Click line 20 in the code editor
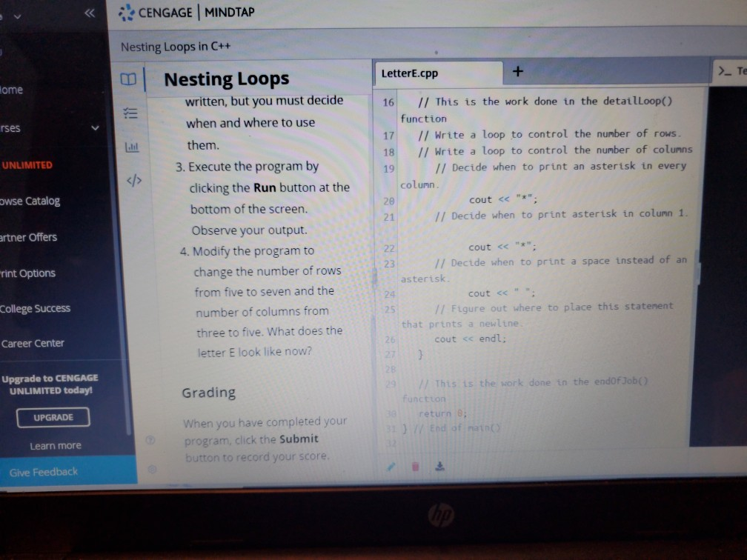Image resolution: width=747 pixels, height=560 pixels. [x=489, y=199]
